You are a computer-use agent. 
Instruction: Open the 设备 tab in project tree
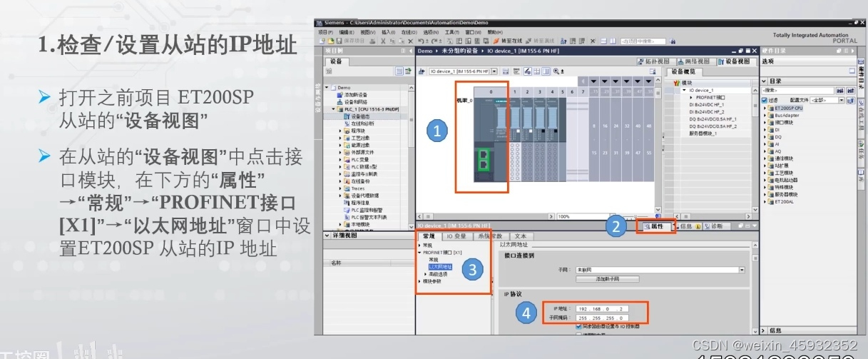coord(337,62)
